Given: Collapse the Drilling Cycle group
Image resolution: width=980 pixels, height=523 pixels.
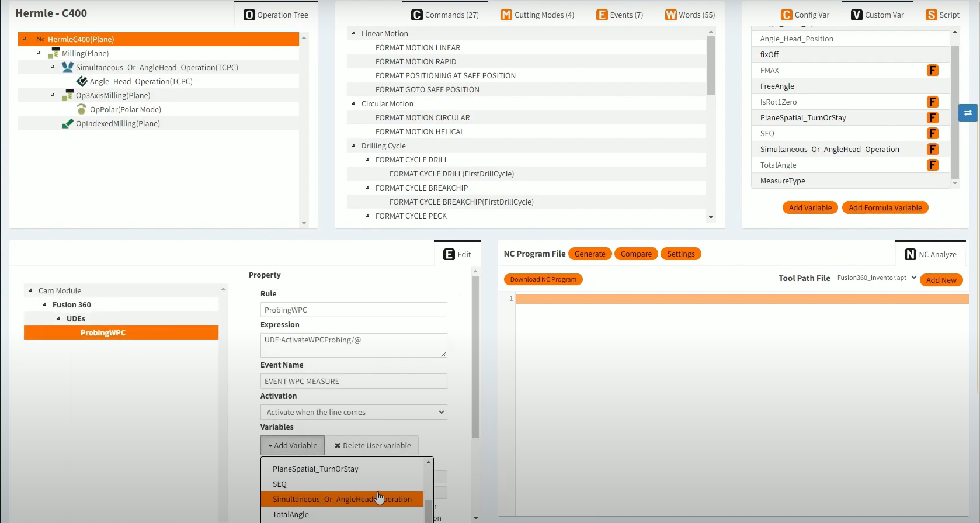Looking at the screenshot, I should (354, 146).
